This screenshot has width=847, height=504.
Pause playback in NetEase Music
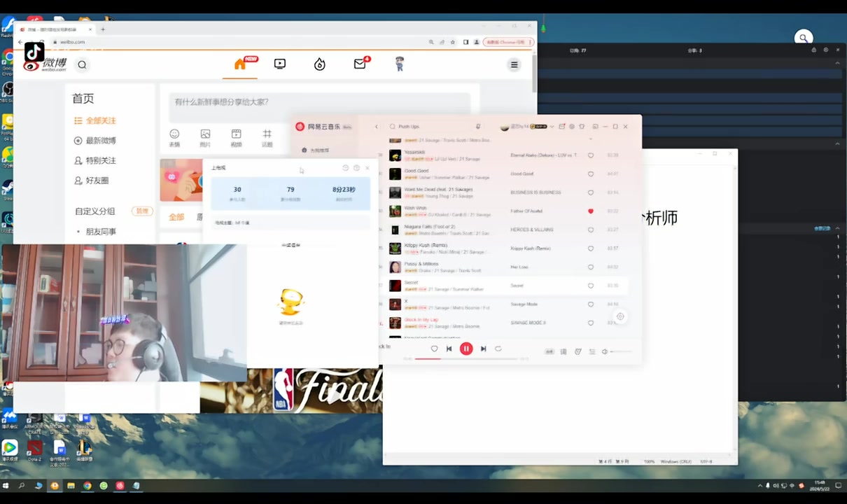pyautogui.click(x=466, y=349)
